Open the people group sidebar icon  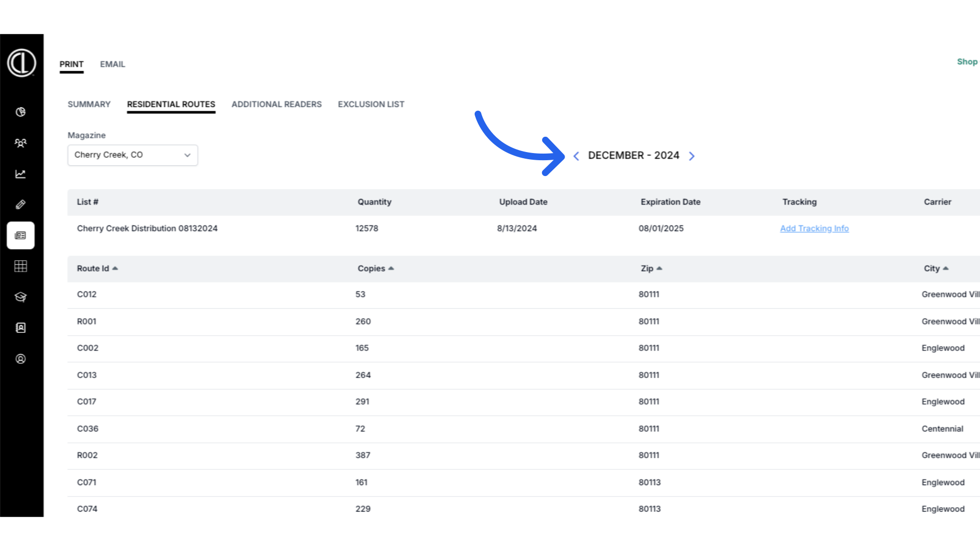pyautogui.click(x=20, y=143)
